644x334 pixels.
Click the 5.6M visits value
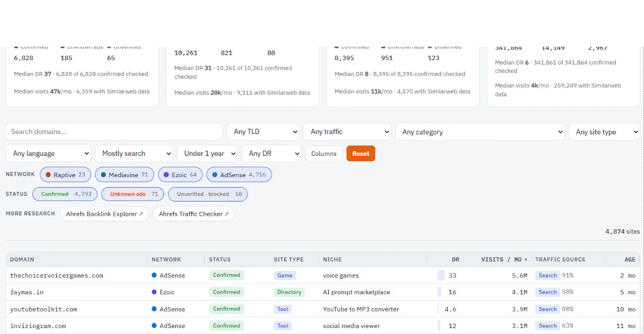coord(520,275)
